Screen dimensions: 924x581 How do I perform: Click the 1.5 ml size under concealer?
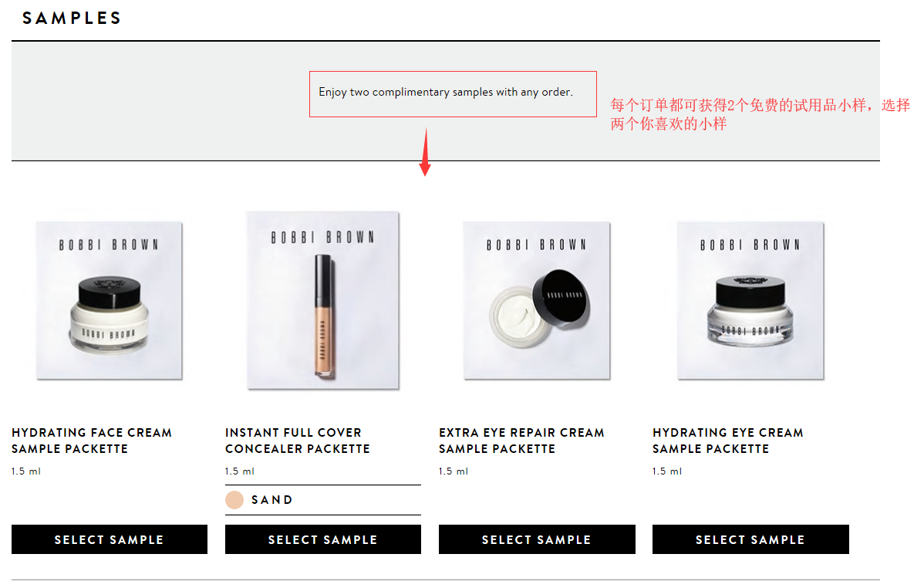coord(240,471)
